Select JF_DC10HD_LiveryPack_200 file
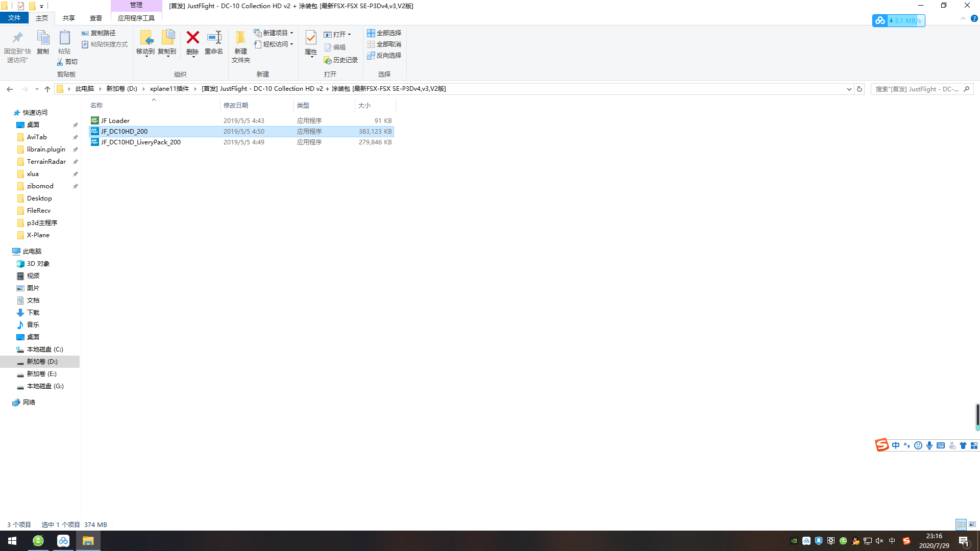This screenshot has height=551, width=980. point(241,142)
